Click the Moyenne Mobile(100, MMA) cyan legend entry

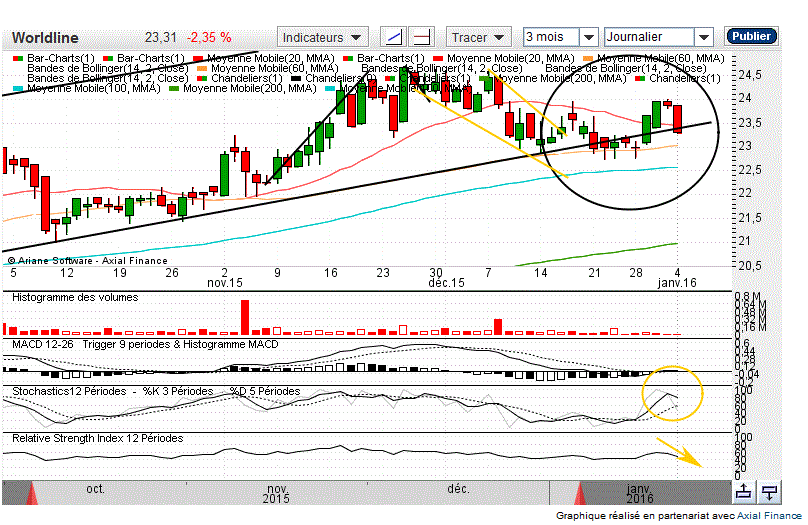(87, 89)
